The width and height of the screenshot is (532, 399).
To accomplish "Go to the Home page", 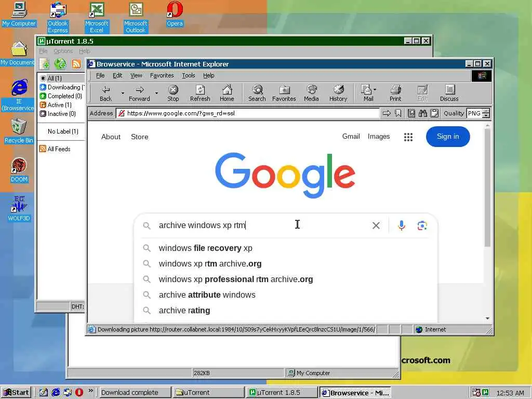I will point(227,93).
